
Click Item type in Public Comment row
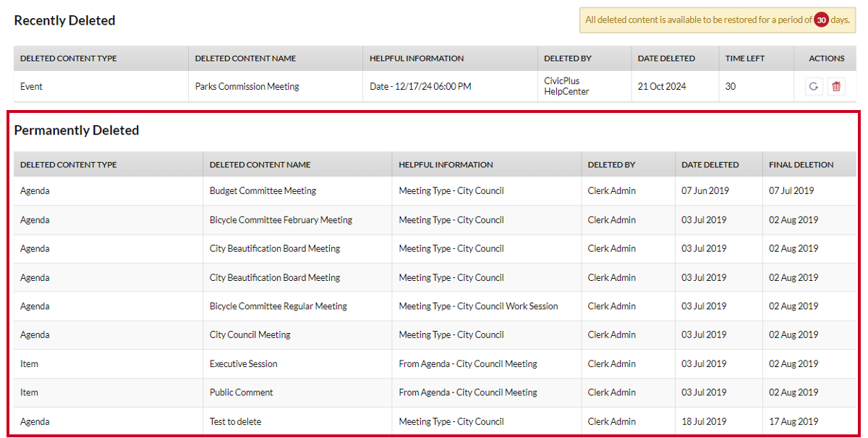click(29, 392)
